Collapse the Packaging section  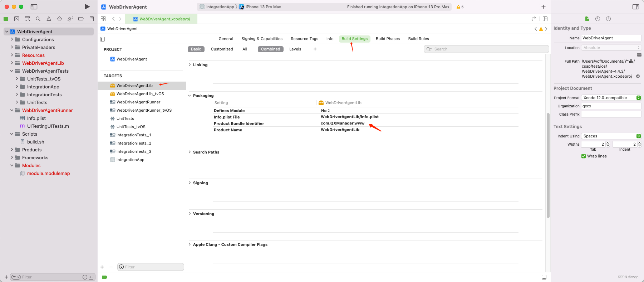click(x=190, y=96)
